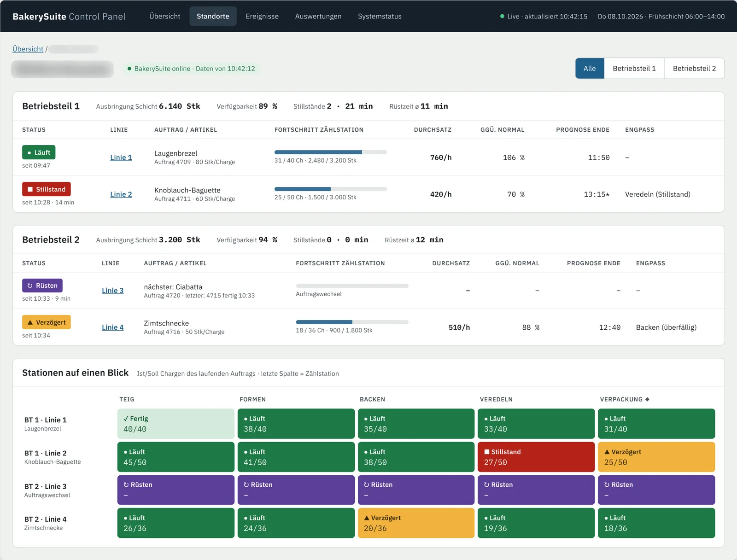737x560 pixels.
Task: Select the Formen 38/40 station tile
Action: point(296,424)
